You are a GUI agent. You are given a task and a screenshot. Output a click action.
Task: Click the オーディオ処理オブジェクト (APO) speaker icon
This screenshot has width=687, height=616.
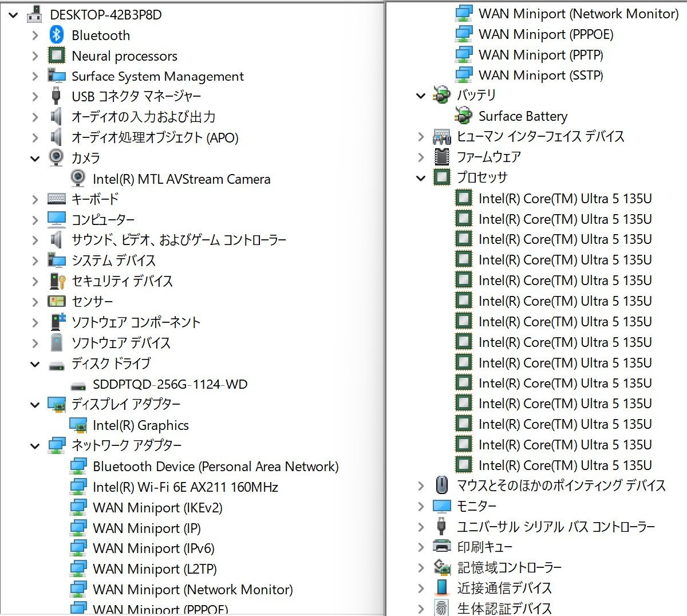click(x=56, y=137)
